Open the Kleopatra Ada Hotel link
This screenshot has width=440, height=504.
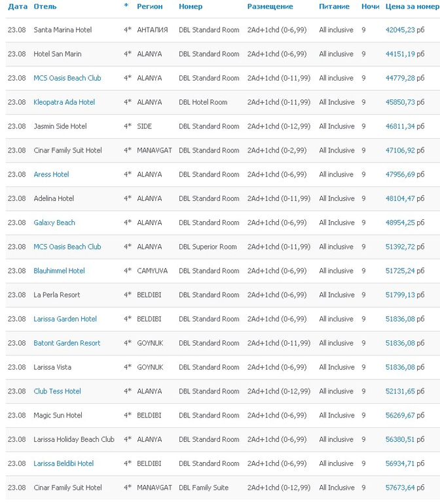pyautogui.click(x=64, y=102)
